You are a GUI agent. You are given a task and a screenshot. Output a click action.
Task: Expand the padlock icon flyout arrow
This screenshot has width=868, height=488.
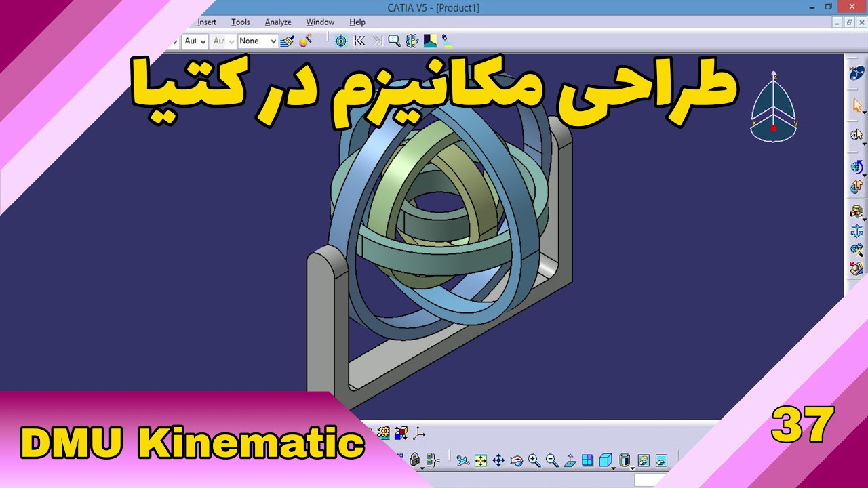tap(422, 468)
